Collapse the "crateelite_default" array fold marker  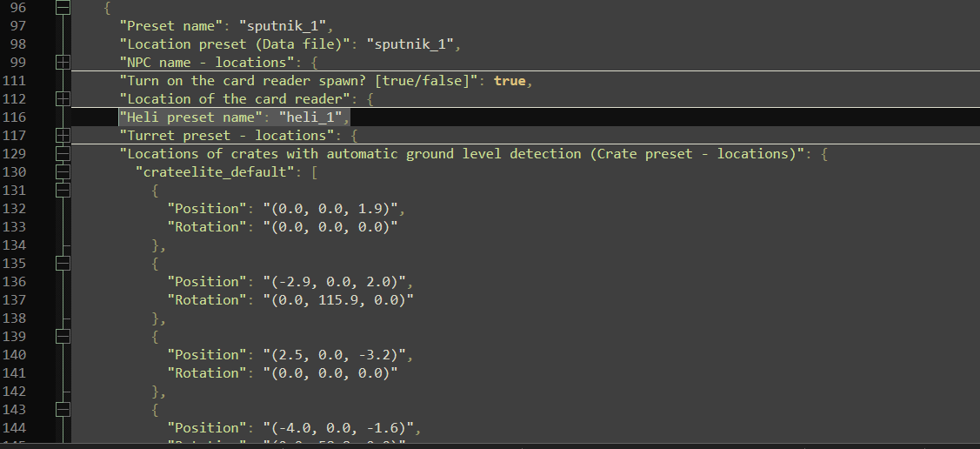point(62,172)
